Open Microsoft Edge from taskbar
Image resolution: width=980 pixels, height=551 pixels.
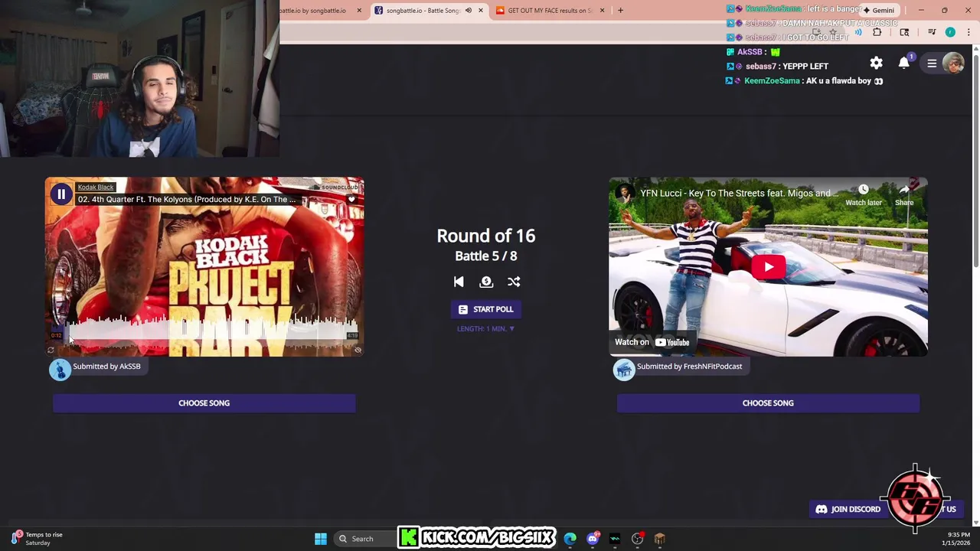570,539
